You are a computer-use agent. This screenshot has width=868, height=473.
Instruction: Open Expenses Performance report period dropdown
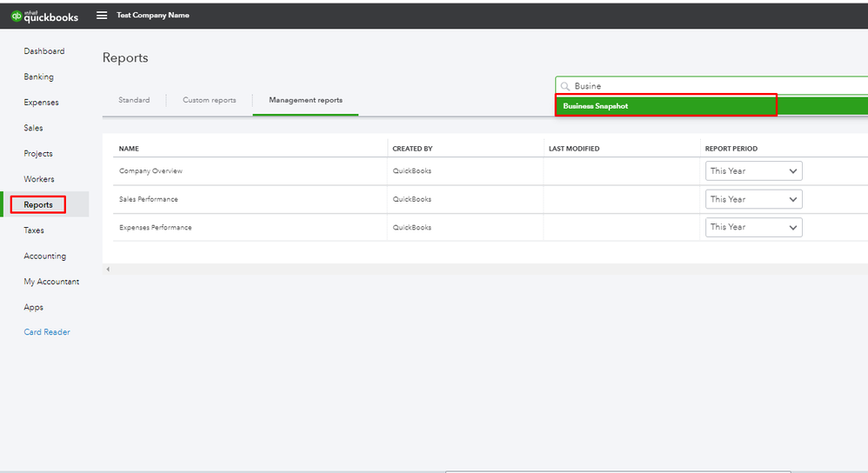pos(753,228)
